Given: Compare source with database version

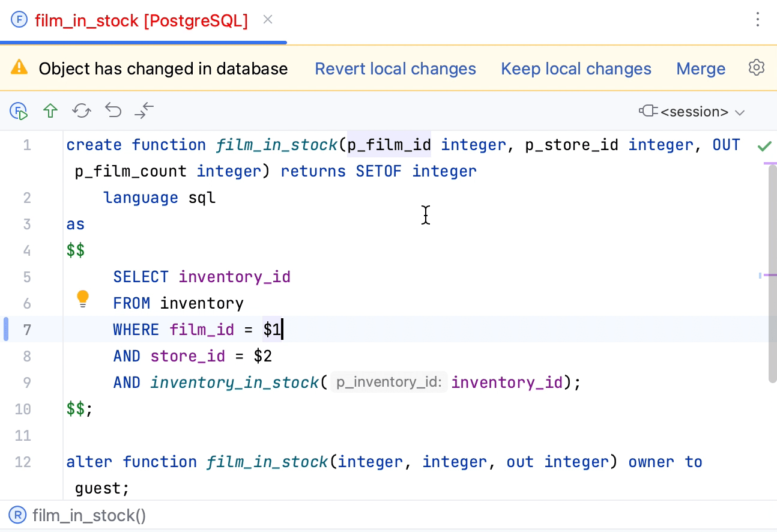Looking at the screenshot, I should (x=144, y=111).
